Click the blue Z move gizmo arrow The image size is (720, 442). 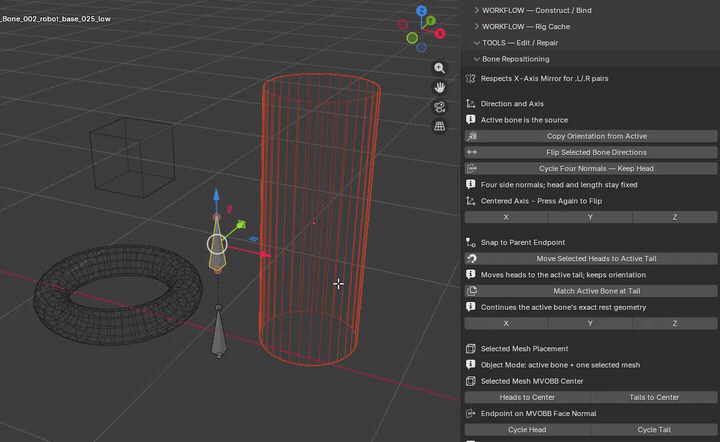tap(216, 194)
